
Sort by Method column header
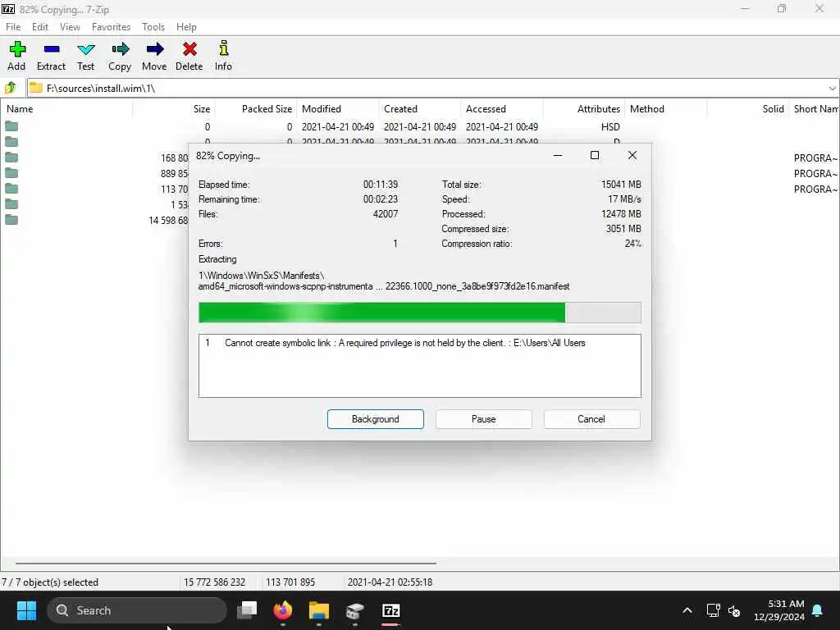(x=666, y=109)
